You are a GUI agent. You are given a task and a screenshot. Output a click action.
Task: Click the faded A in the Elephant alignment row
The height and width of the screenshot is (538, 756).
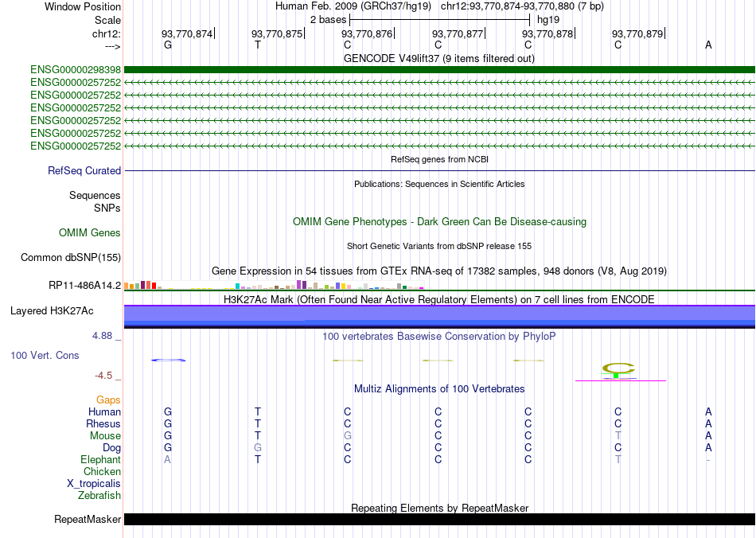click(x=167, y=459)
